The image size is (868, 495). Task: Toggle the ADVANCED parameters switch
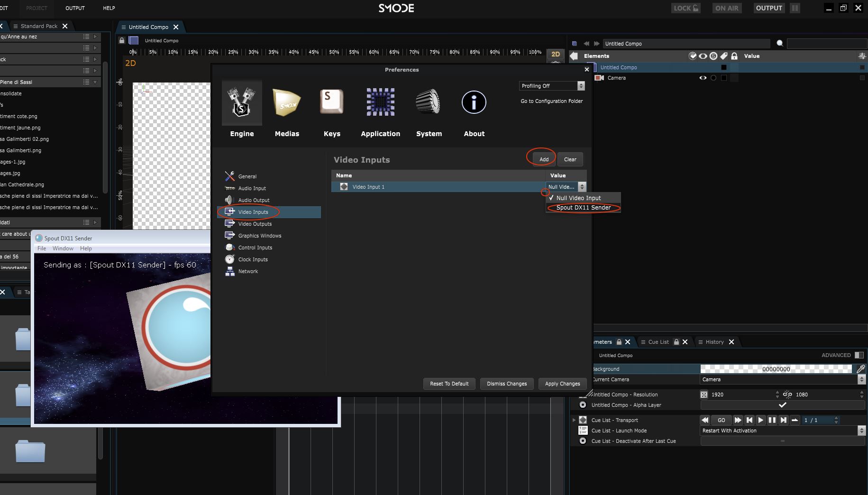tap(859, 355)
